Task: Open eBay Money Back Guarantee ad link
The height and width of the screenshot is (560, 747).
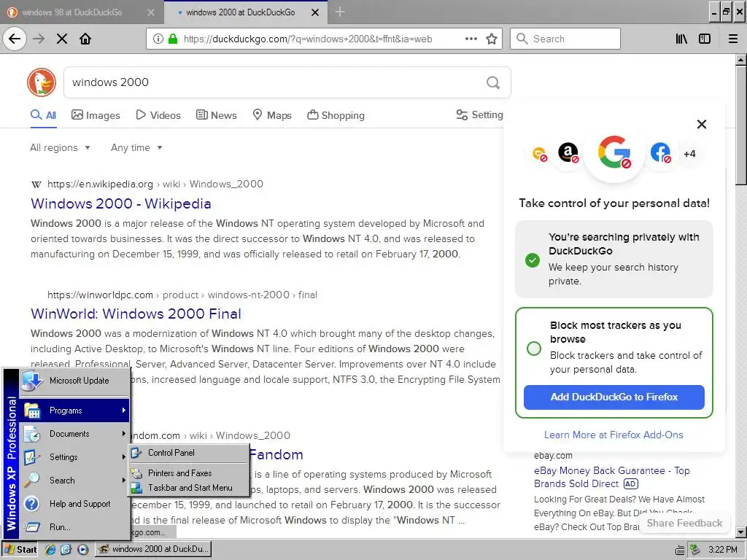Action: [x=612, y=477]
